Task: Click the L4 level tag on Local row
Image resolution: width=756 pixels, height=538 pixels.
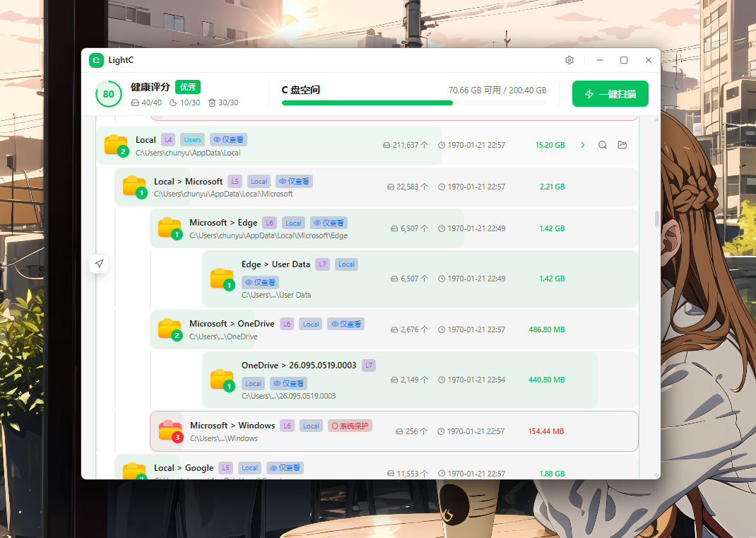Action: pyautogui.click(x=167, y=139)
